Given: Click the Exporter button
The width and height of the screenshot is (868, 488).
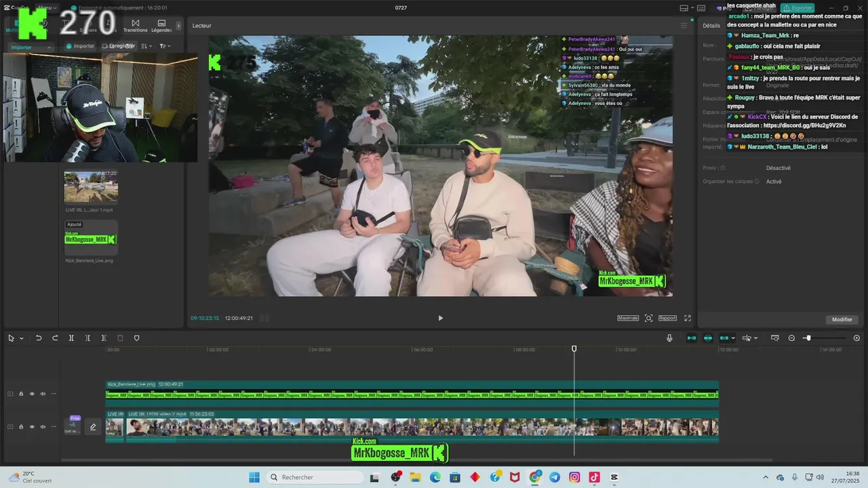Looking at the screenshot, I should point(797,8).
